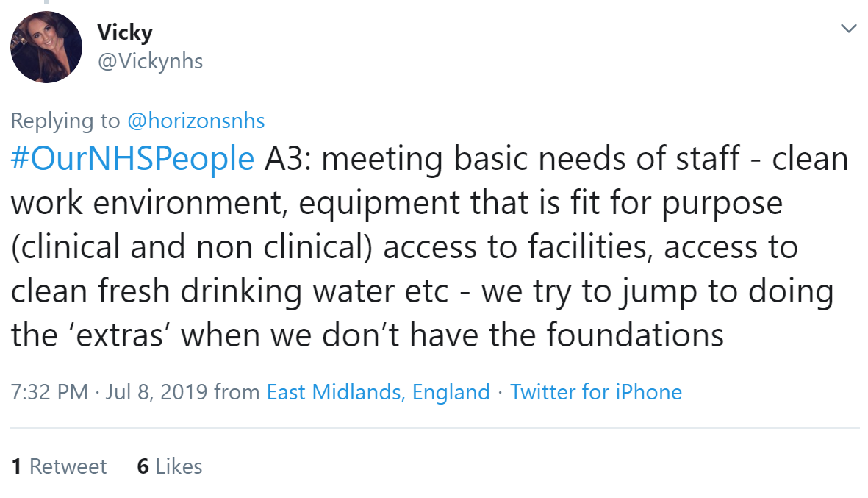The image size is (868, 498).
Task: View the retweet count number 1
Action: (15, 466)
